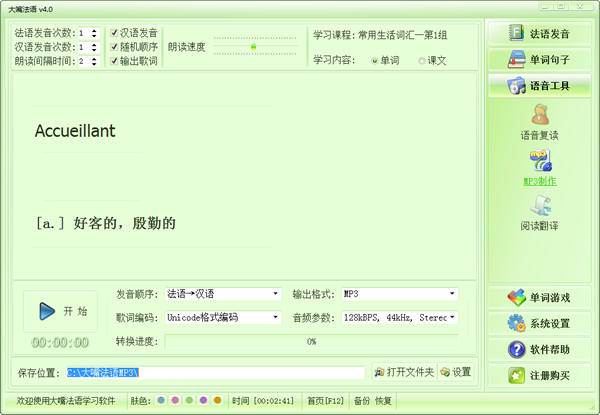Select the pink skin color dot
Viewport: 600px width, 415px height.
point(175,400)
